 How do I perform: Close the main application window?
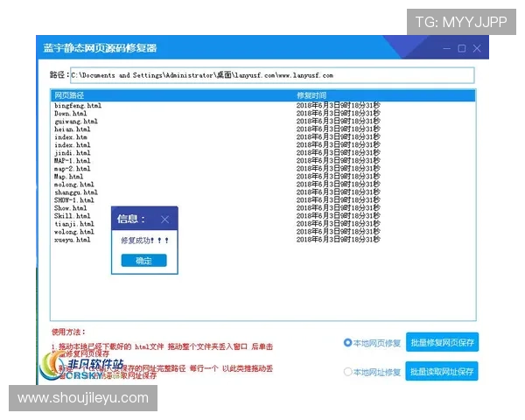476,48
